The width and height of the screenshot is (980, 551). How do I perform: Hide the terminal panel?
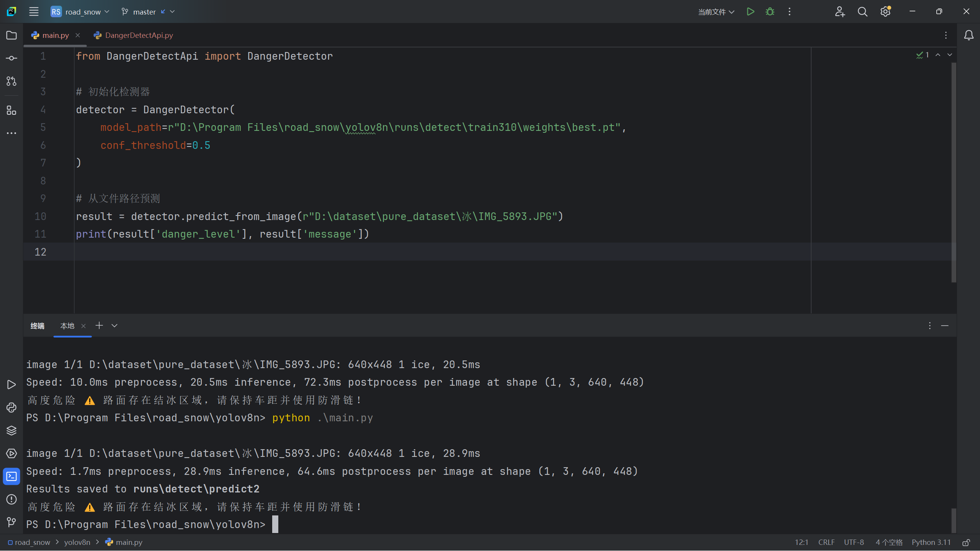click(x=945, y=326)
